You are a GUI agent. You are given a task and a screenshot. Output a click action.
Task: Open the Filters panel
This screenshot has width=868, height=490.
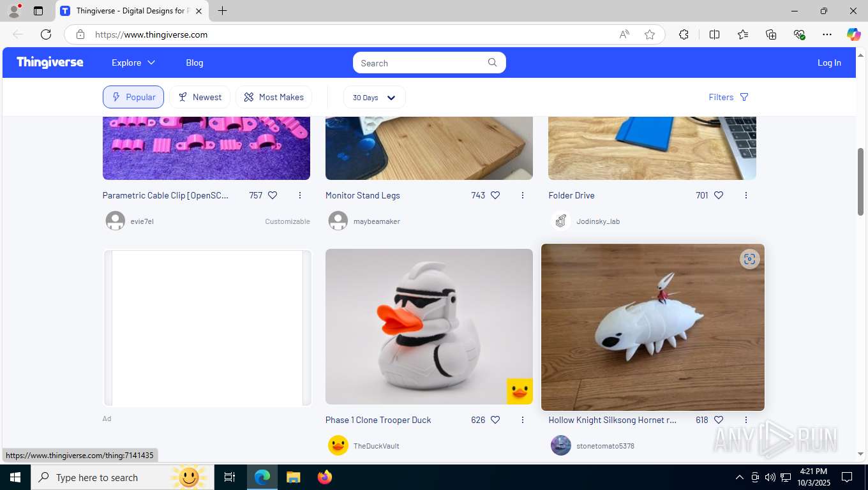(x=728, y=97)
